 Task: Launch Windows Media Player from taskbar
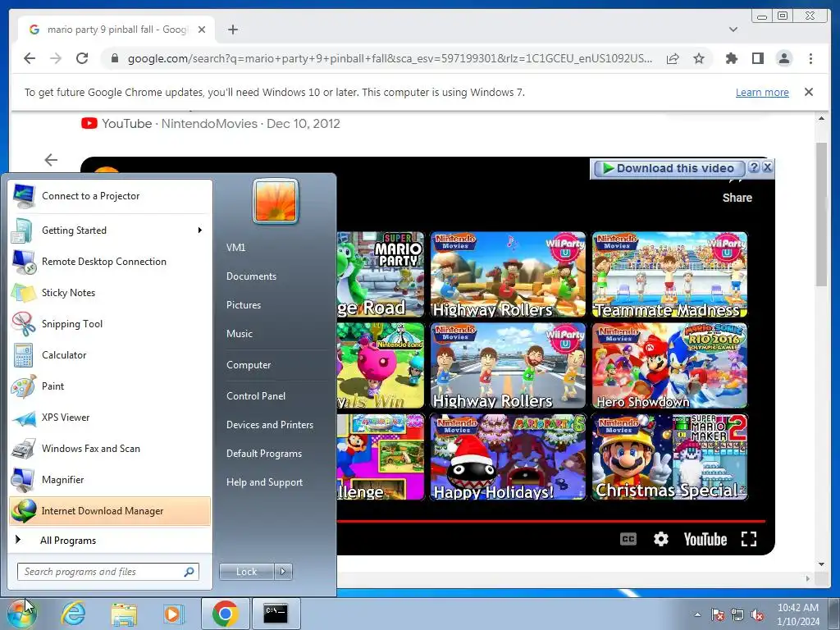point(173,614)
